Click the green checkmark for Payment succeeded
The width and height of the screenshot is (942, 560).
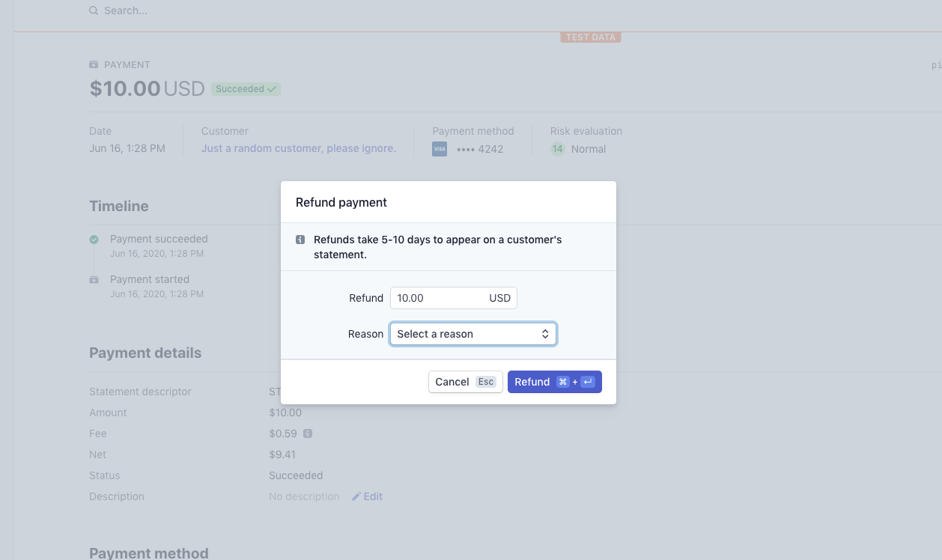point(94,240)
